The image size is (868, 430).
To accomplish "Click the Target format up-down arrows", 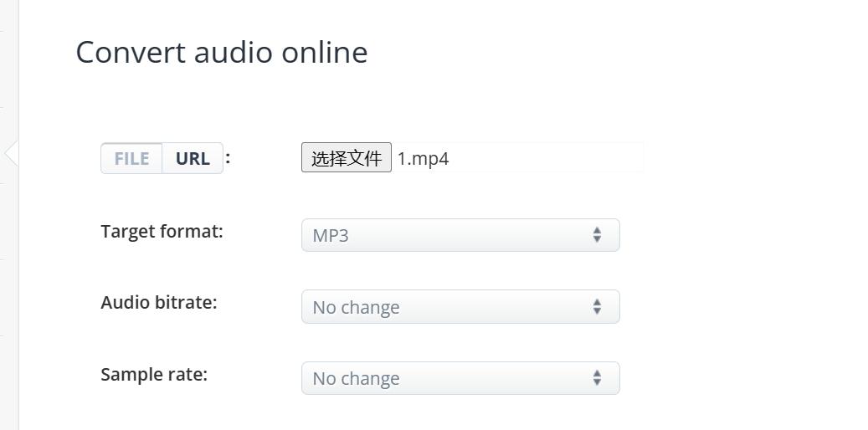I will (x=597, y=235).
